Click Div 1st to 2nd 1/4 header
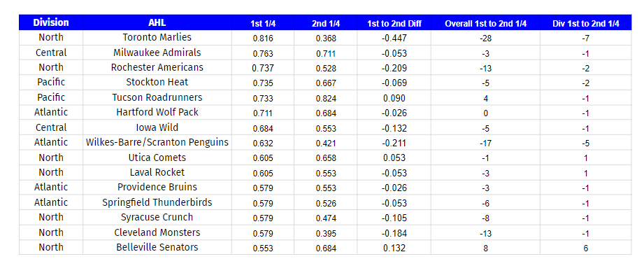644x266 pixels. point(586,23)
